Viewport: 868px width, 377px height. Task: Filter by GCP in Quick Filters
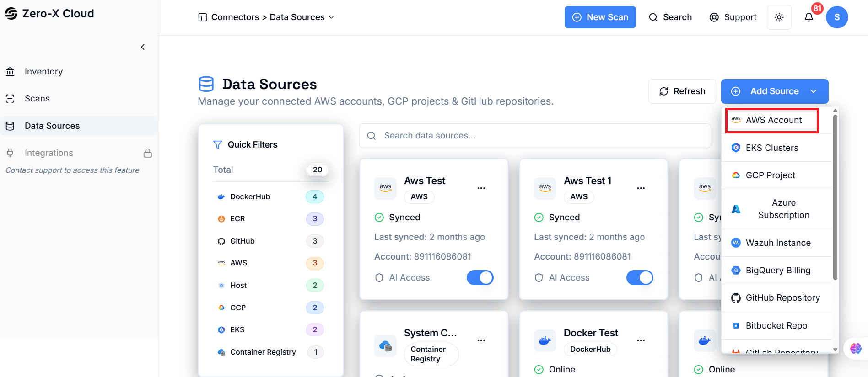(270, 308)
